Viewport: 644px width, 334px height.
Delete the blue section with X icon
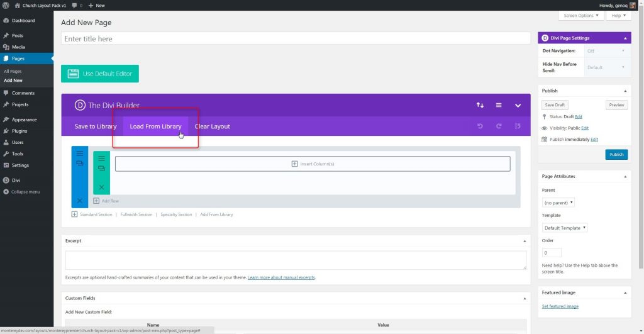(x=80, y=201)
